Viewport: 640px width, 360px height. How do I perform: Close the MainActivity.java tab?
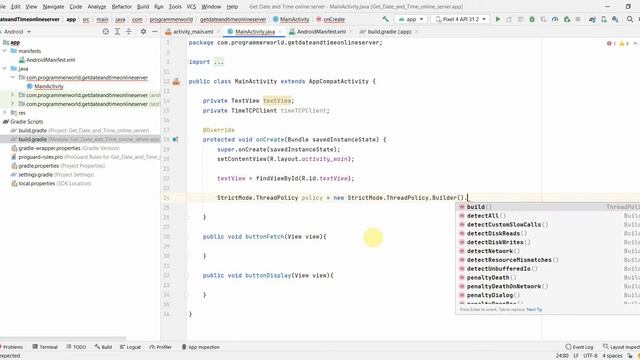coord(280,31)
